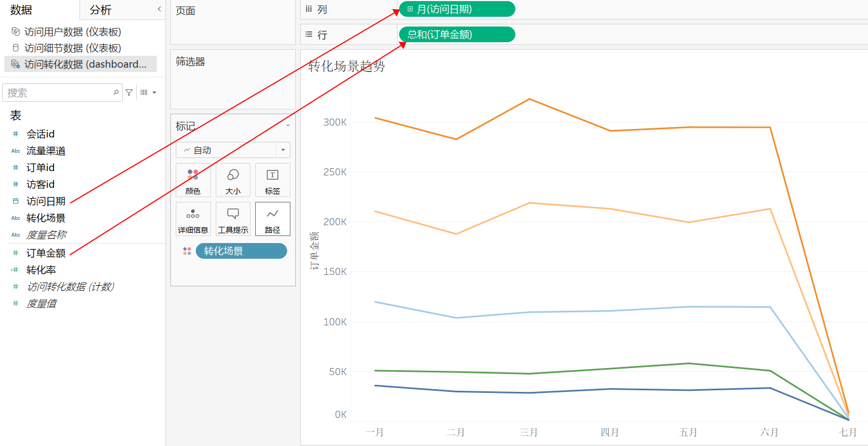
Task: Select the 访问转化数据 (dashboard...) data source
Action: [x=81, y=64]
